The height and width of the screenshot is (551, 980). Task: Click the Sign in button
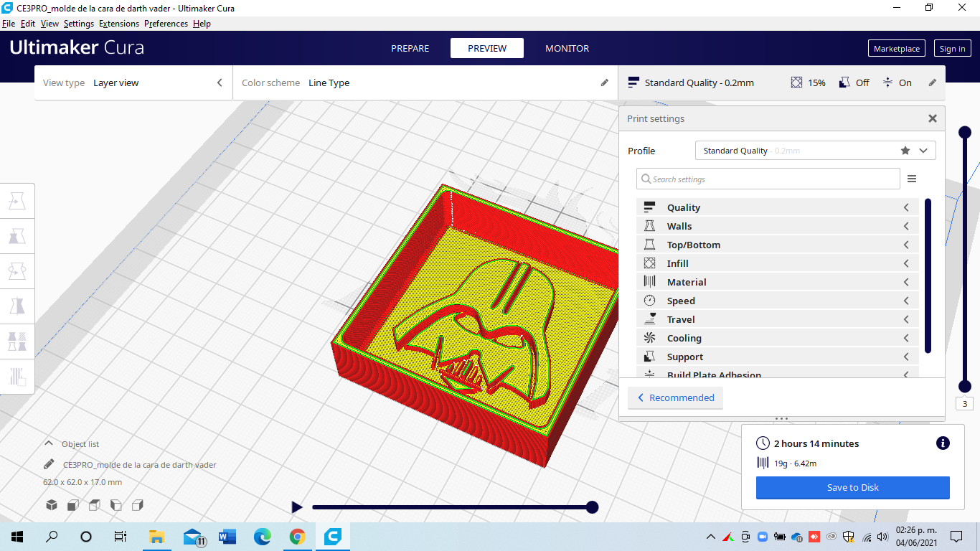point(952,49)
